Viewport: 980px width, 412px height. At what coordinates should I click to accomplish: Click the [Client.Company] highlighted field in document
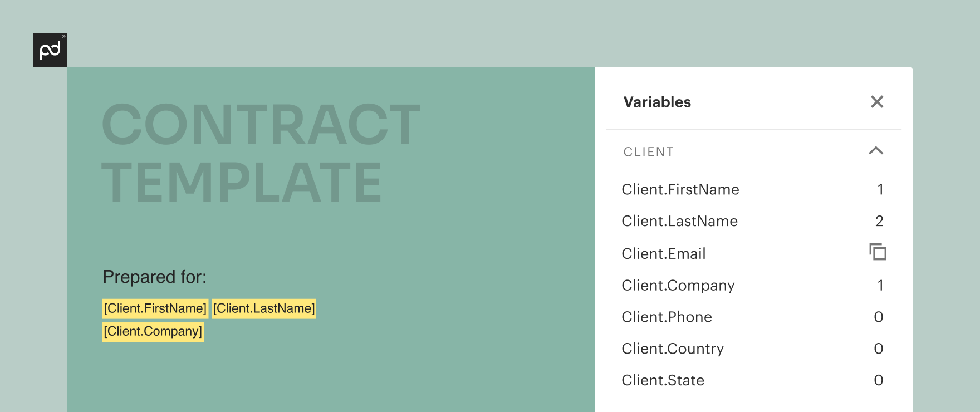pos(153,331)
